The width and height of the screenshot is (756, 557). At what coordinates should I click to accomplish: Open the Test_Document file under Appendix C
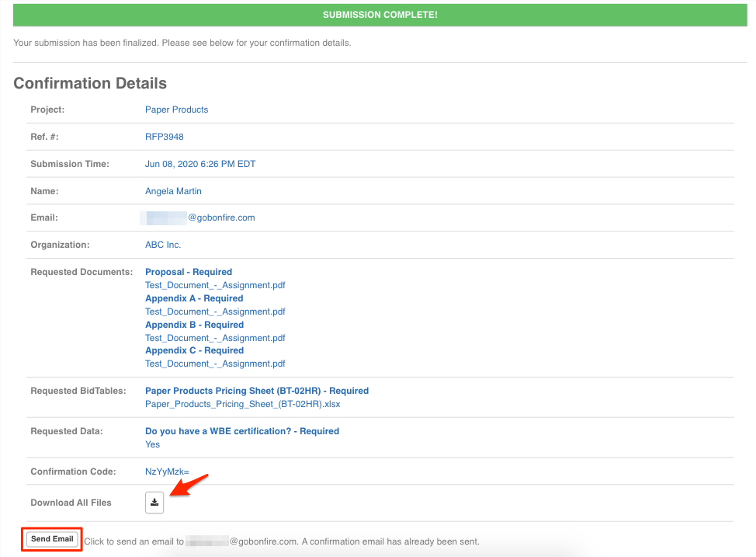coord(215,364)
